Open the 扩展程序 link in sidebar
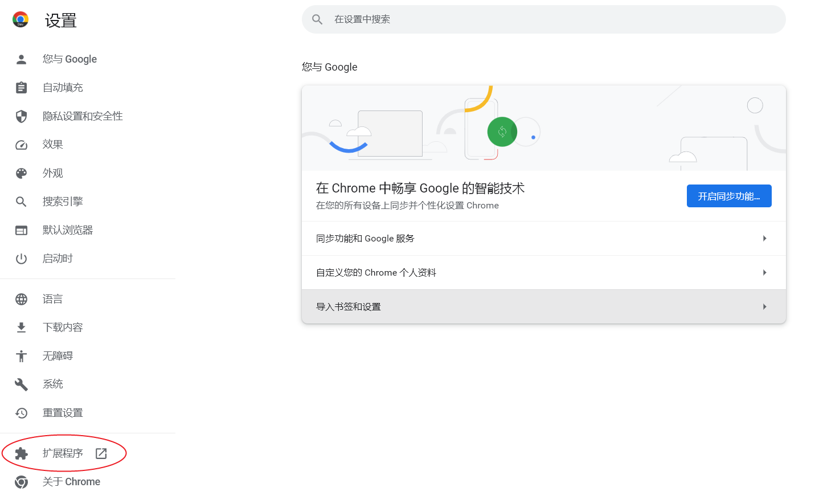 (x=63, y=453)
